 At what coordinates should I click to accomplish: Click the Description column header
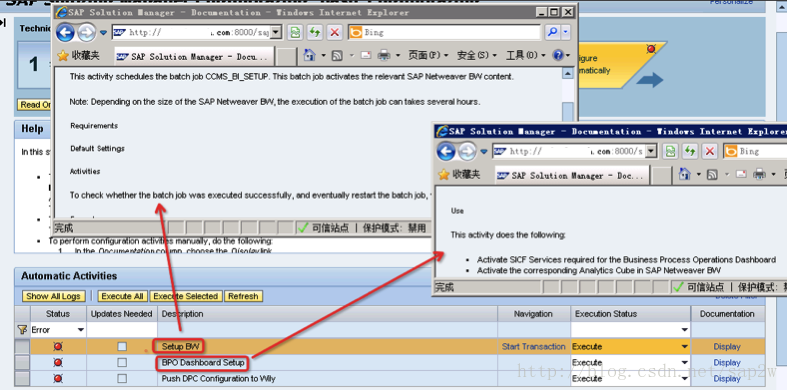(x=328, y=314)
